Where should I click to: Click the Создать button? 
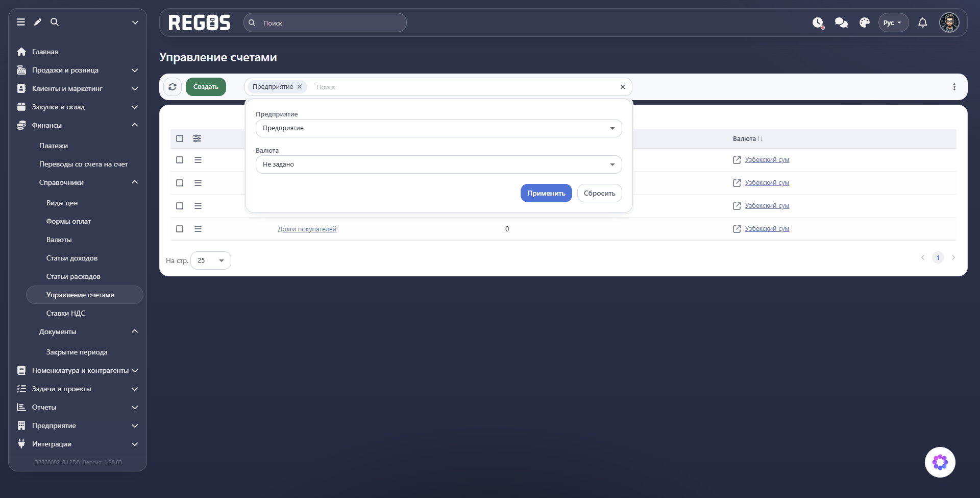click(206, 87)
